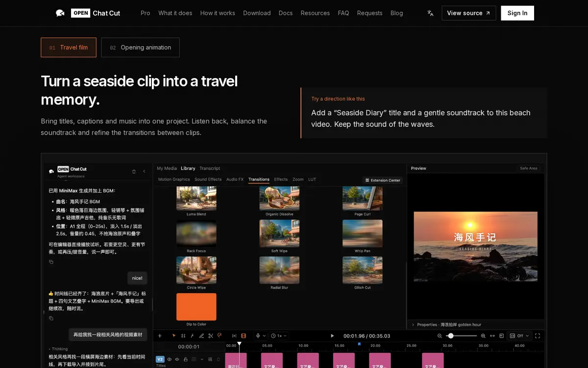The height and width of the screenshot is (368, 588).
Task: Zoom in the timeline
Action: pyautogui.click(x=483, y=336)
